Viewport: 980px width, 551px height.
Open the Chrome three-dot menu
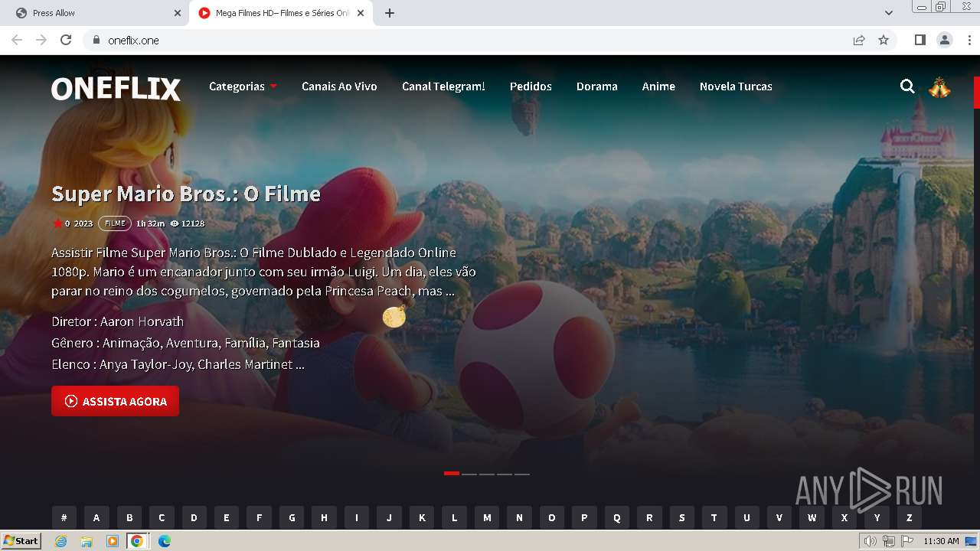(969, 40)
